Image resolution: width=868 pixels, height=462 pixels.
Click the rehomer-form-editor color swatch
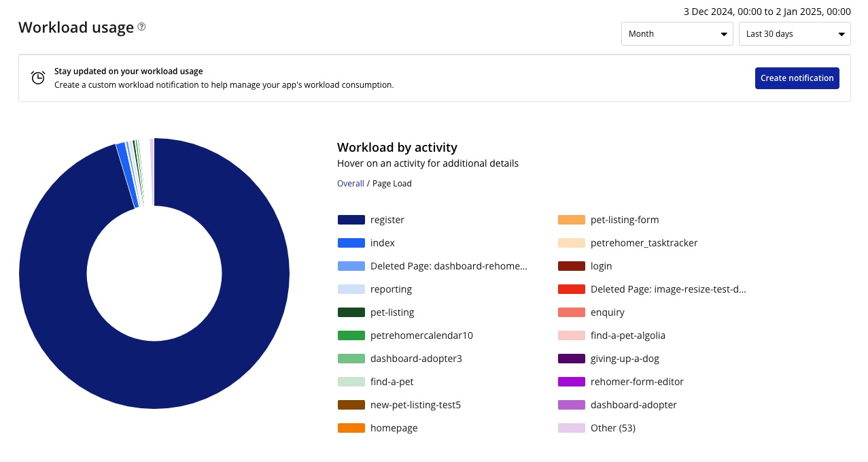tap(571, 382)
